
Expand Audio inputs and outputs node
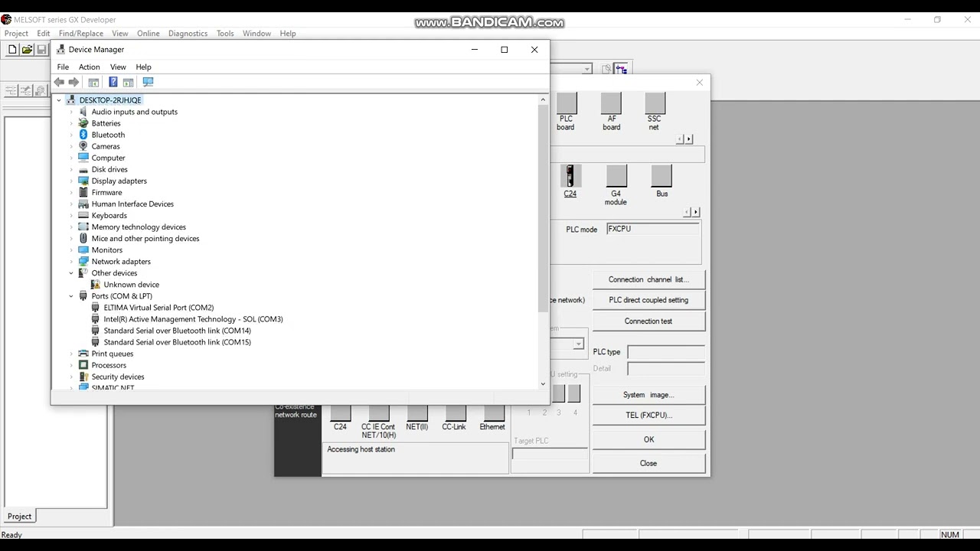(x=71, y=112)
